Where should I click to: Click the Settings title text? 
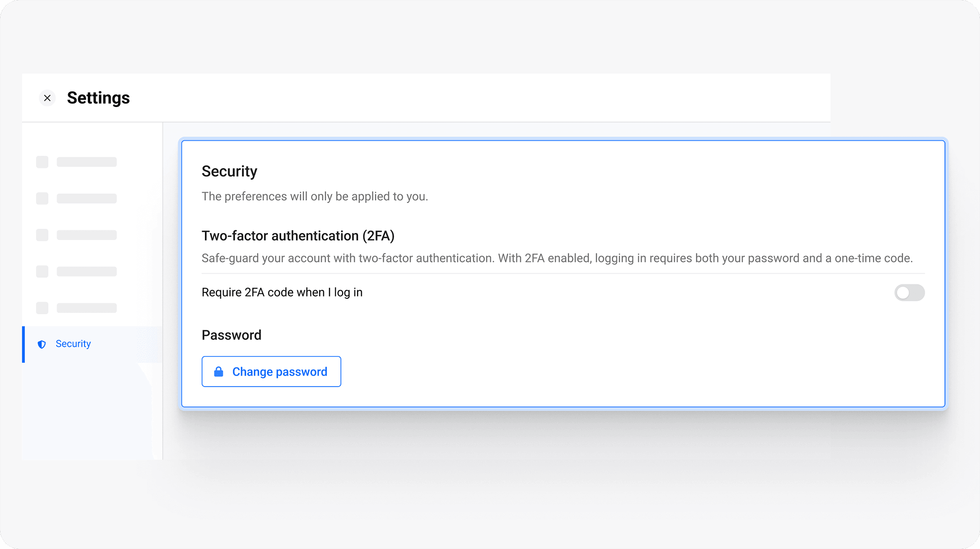click(98, 98)
